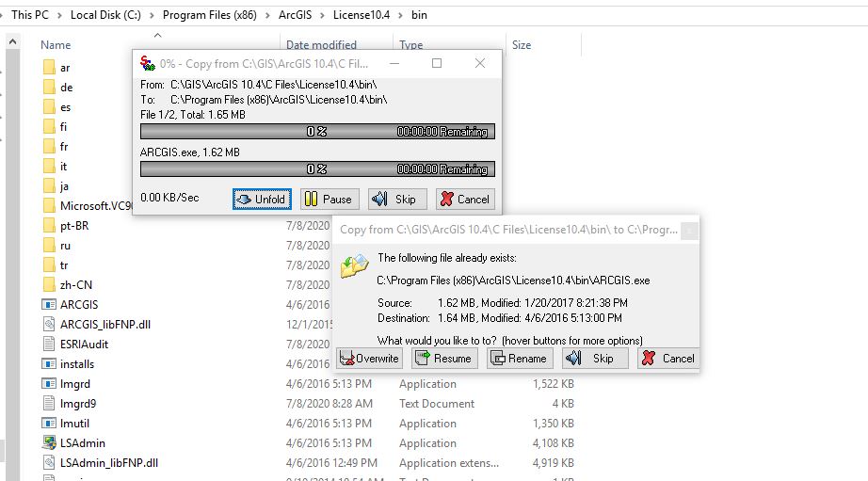Sort files by Name column
The image size is (868, 481).
click(56, 45)
